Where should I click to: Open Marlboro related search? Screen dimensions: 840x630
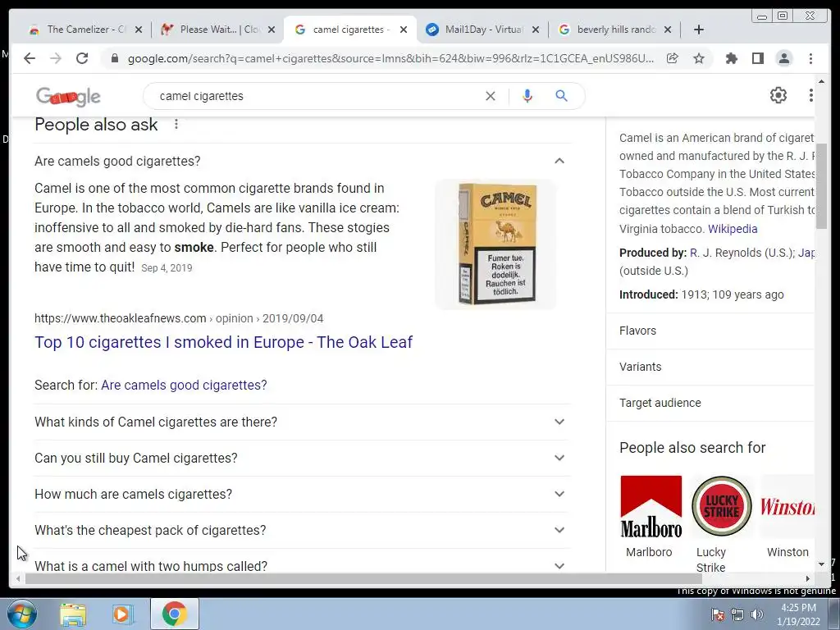click(x=651, y=517)
